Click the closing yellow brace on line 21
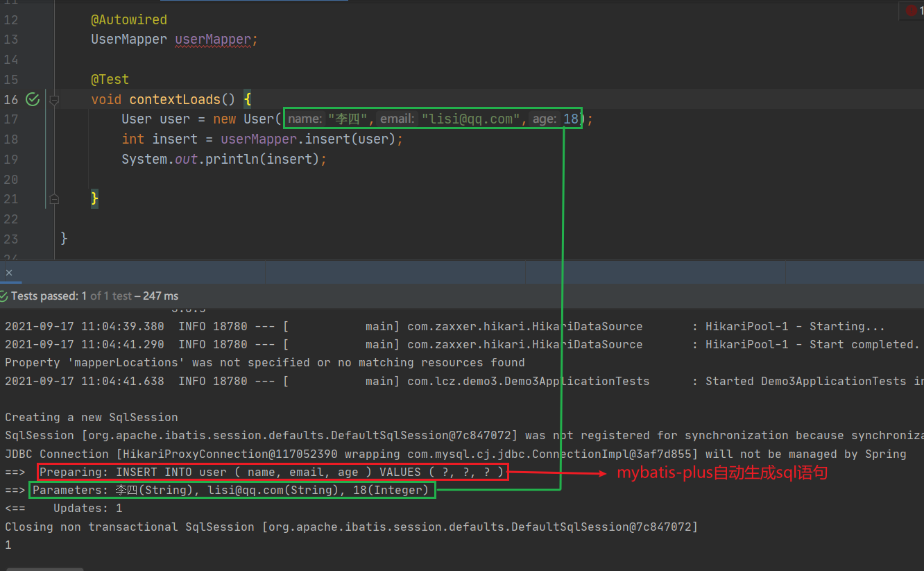The width and height of the screenshot is (924, 571). [95, 199]
